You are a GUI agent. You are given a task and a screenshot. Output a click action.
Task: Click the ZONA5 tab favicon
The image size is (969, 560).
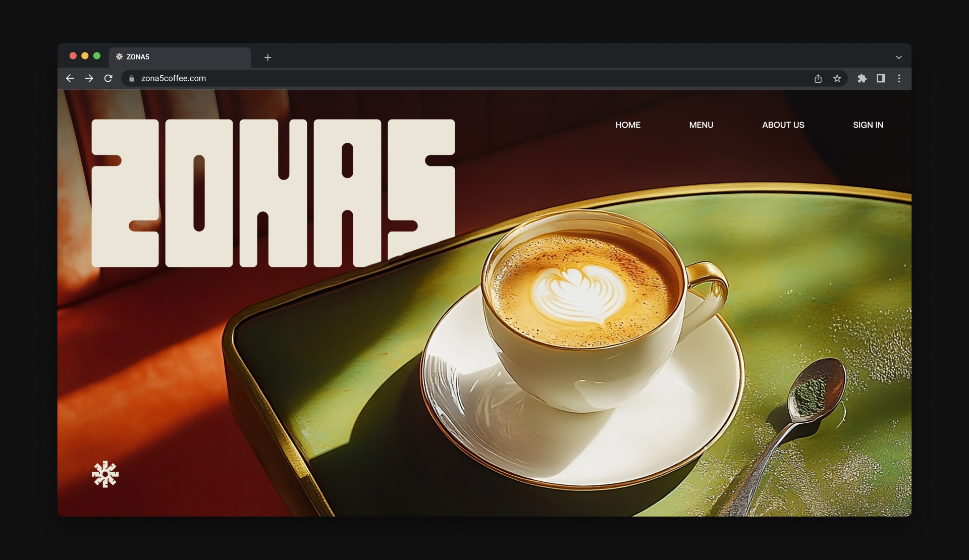(x=120, y=57)
